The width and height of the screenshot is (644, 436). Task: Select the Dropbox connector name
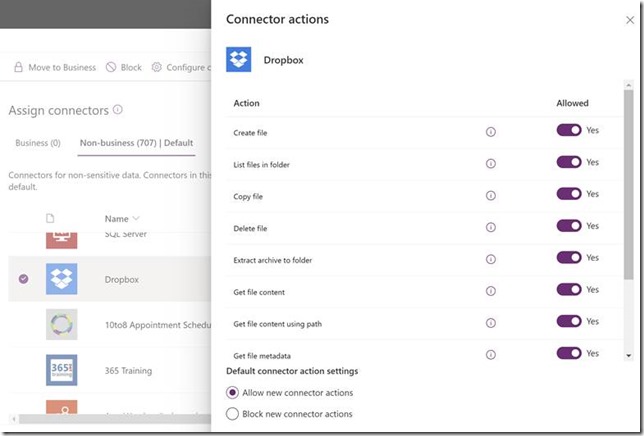pos(122,280)
